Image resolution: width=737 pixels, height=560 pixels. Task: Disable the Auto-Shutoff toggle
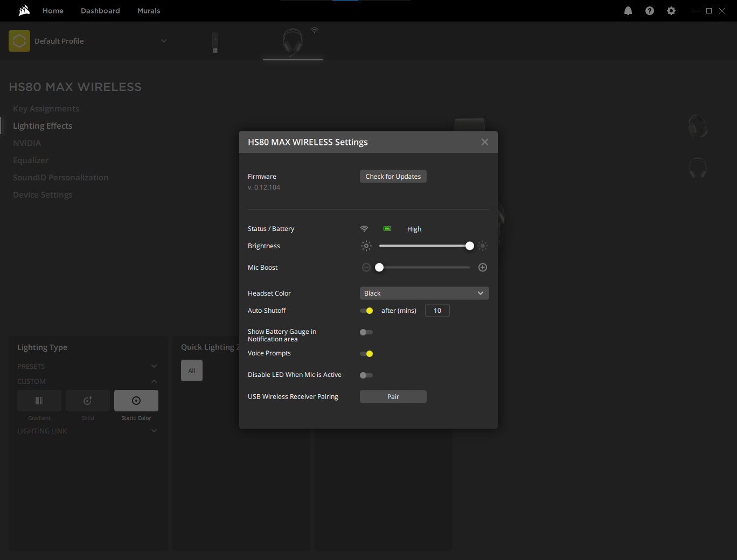366,311
